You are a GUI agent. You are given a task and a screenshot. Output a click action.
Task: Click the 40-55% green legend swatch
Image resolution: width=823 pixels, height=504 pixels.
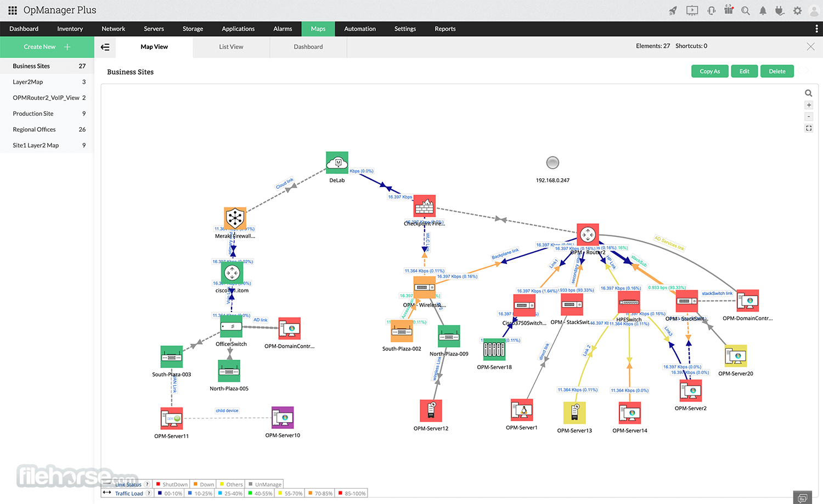pos(250,494)
